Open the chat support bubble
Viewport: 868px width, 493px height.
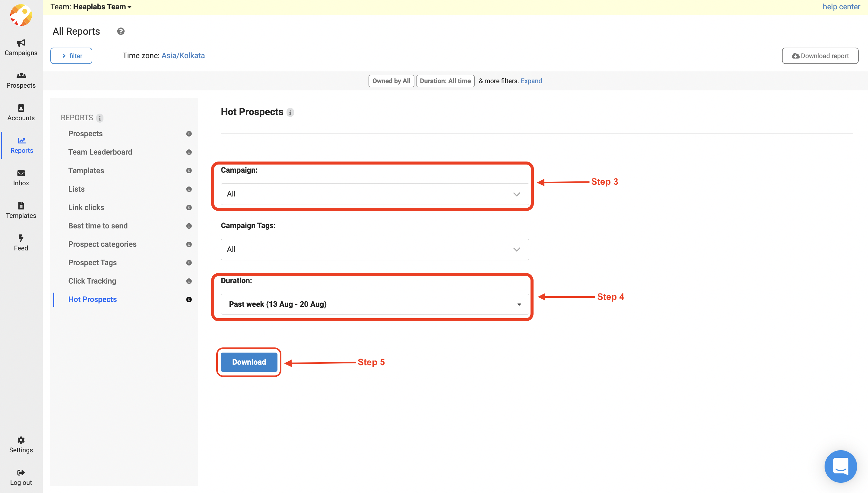click(840, 466)
